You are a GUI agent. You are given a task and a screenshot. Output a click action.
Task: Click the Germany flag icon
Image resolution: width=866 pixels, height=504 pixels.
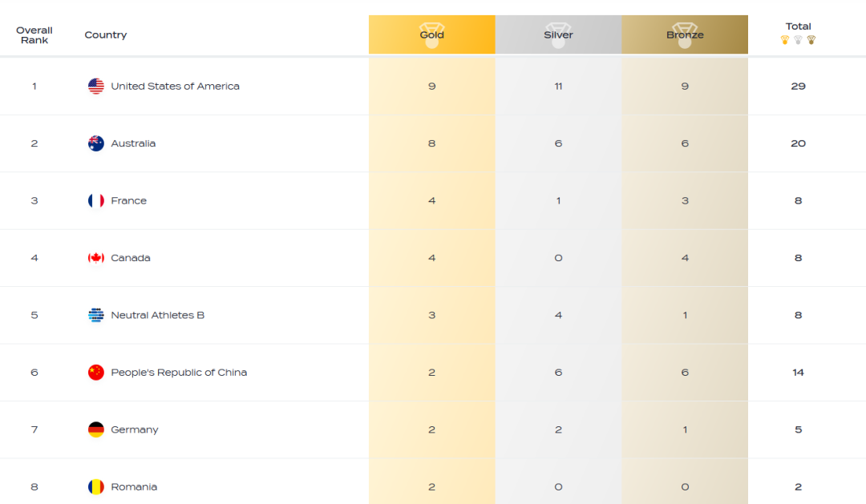[x=96, y=429]
